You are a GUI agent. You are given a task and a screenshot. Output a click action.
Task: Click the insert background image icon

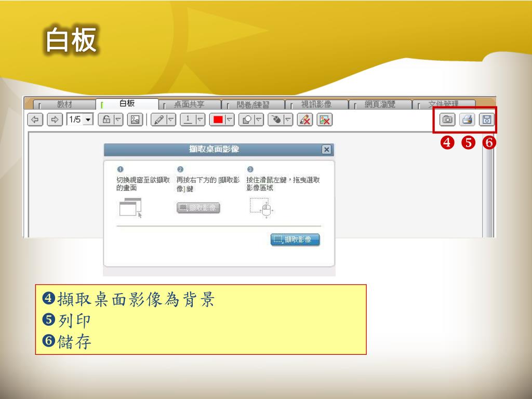click(135, 120)
